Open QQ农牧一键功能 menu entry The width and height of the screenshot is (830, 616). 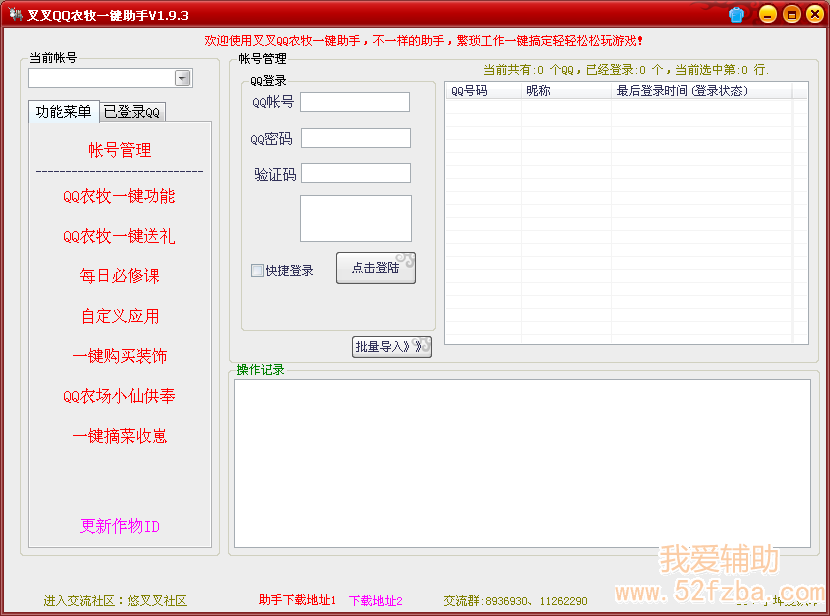click(119, 196)
